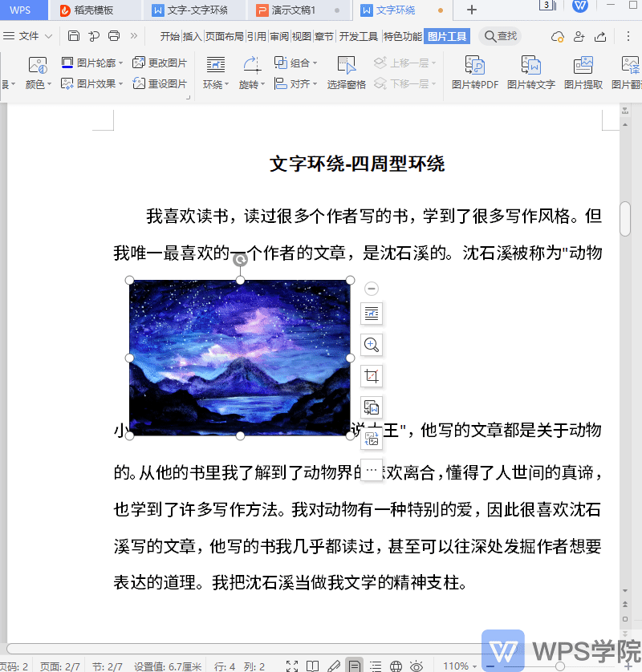Switch to the 开始 ribbon tab
642x672 pixels.
[170, 36]
